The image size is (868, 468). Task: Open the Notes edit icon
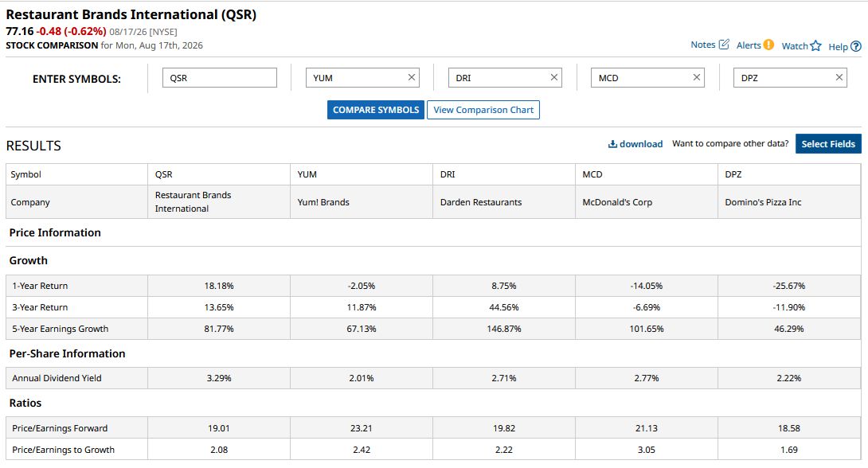724,45
